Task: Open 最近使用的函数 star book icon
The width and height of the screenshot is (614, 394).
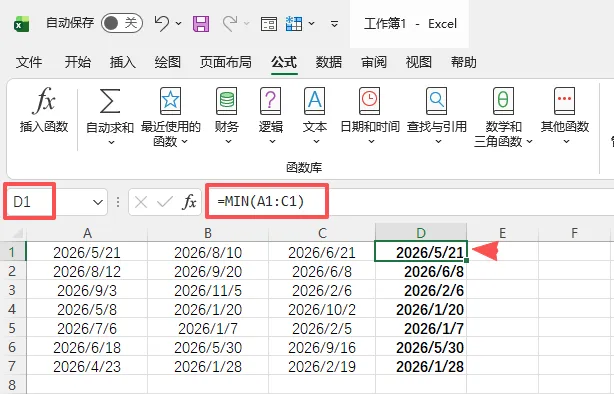Action: pyautogui.click(x=170, y=101)
